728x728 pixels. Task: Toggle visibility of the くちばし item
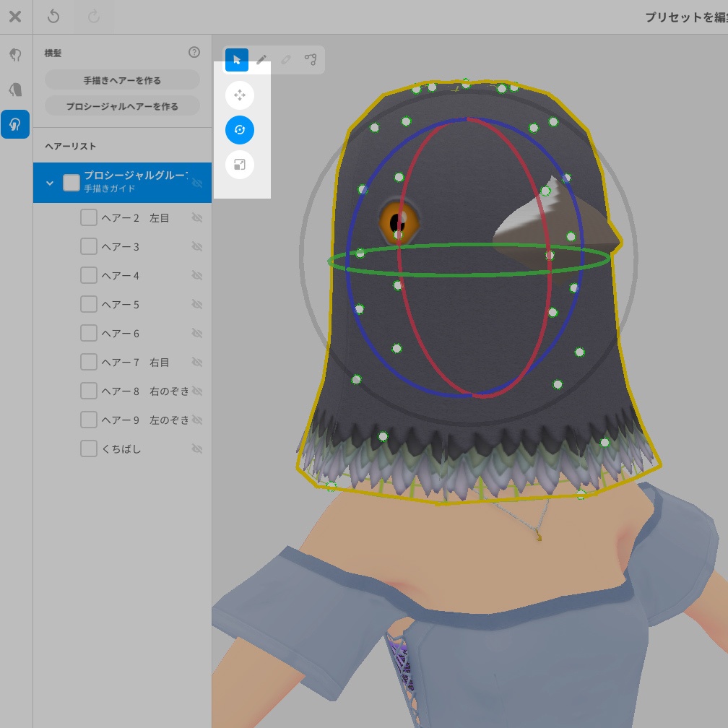pos(196,448)
